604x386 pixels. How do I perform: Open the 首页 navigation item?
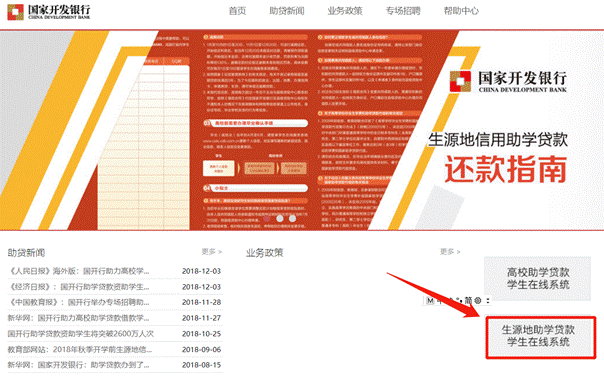(x=237, y=11)
